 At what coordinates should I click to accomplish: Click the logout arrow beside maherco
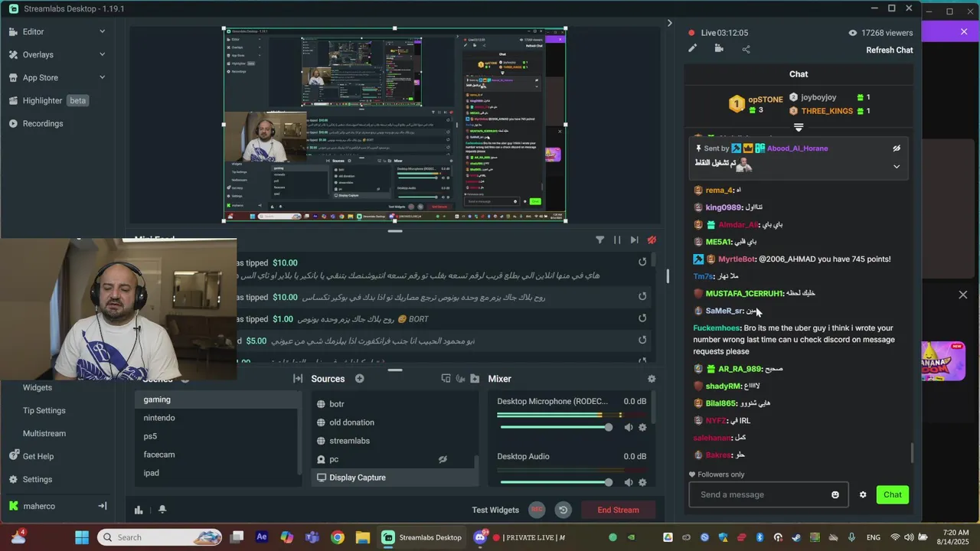pyautogui.click(x=102, y=506)
